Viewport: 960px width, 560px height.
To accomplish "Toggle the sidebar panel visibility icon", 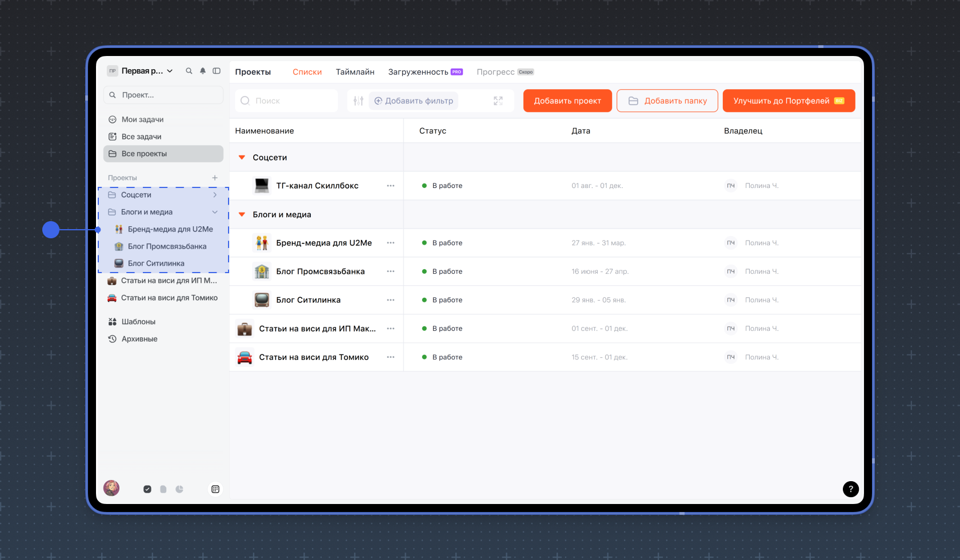I will 217,71.
